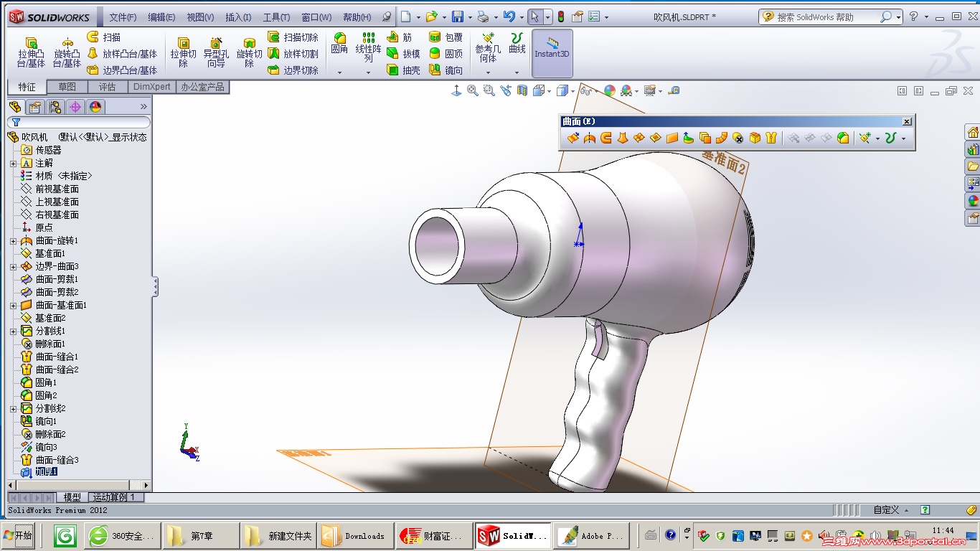This screenshot has width=980, height=551.
Task: Select the 模型 model tab at bottom
Action: (x=72, y=497)
